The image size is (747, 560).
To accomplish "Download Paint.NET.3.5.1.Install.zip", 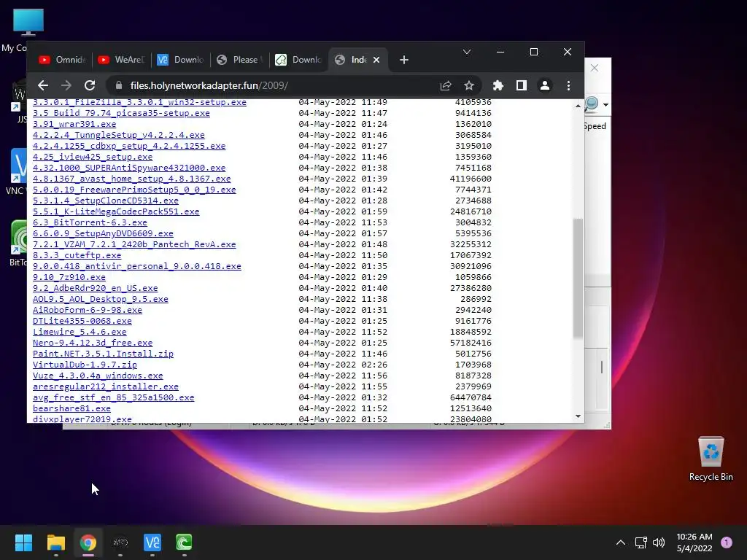I will (x=104, y=354).
